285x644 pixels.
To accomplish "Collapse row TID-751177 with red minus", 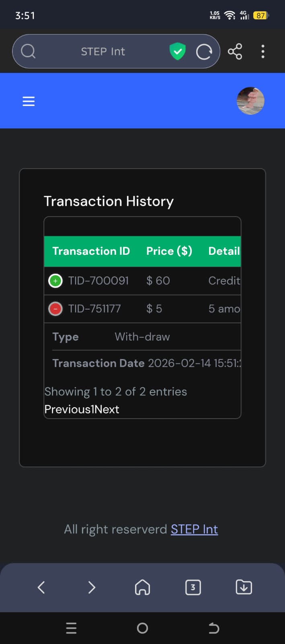I will pos(55,309).
